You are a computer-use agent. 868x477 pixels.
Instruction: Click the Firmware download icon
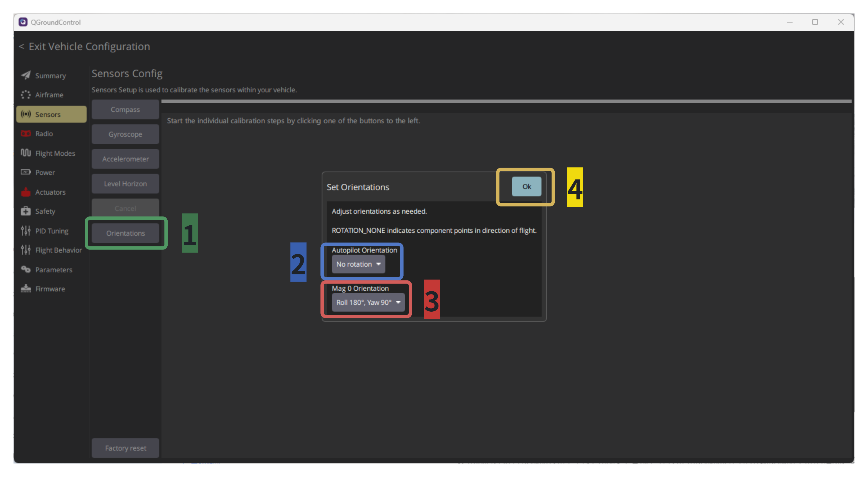(26, 289)
